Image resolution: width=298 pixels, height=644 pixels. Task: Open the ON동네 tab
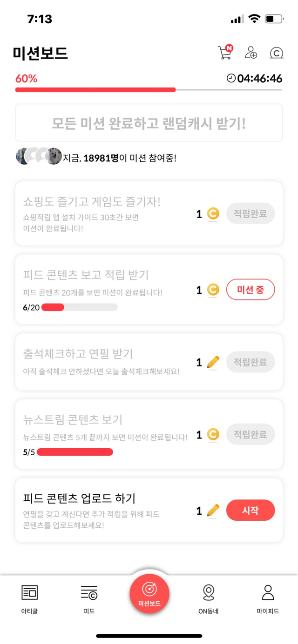pyautogui.click(x=209, y=599)
